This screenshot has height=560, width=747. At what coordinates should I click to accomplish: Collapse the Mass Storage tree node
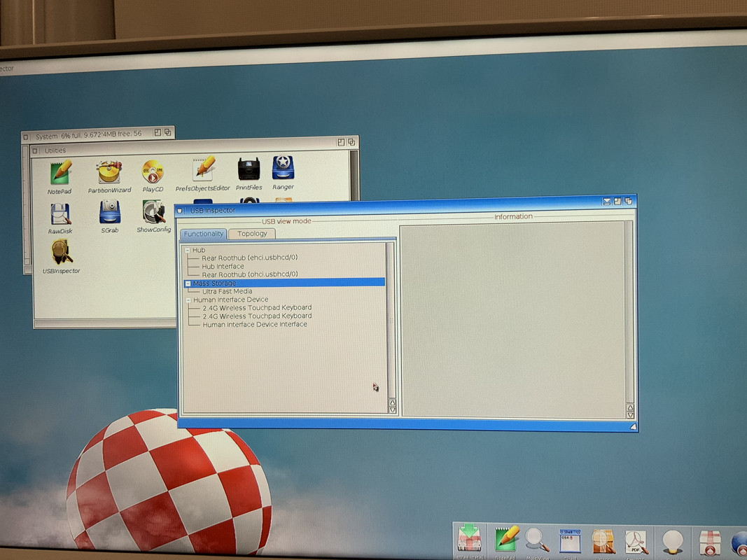pos(188,283)
